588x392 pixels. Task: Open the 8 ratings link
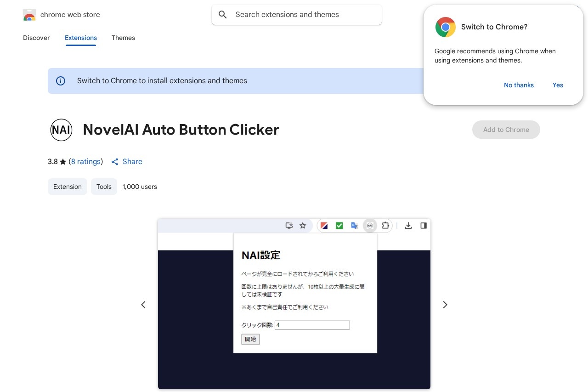[x=86, y=162]
